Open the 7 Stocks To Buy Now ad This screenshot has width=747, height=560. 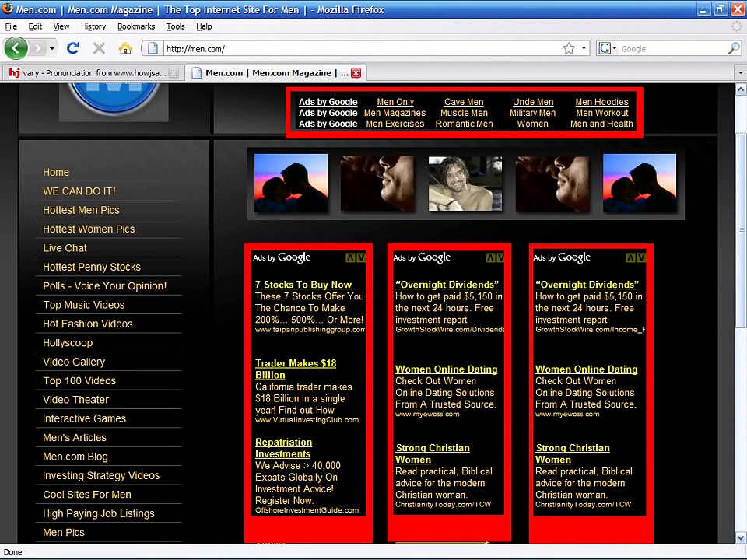click(x=303, y=285)
